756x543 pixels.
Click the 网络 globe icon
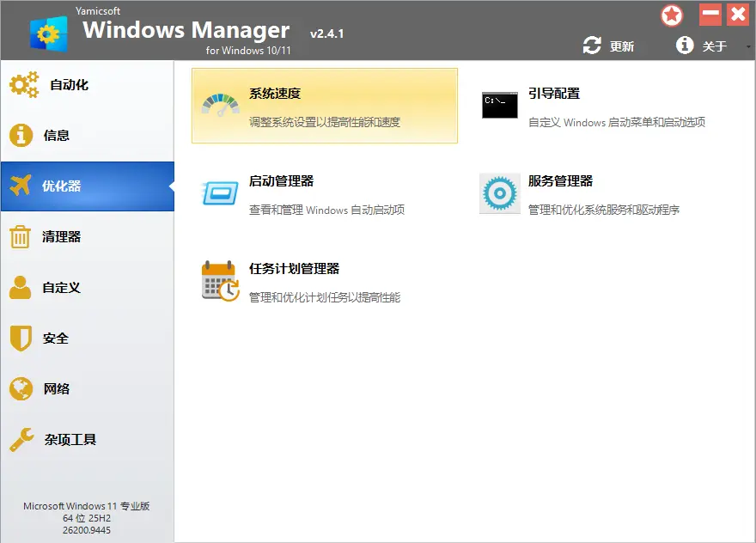point(21,388)
